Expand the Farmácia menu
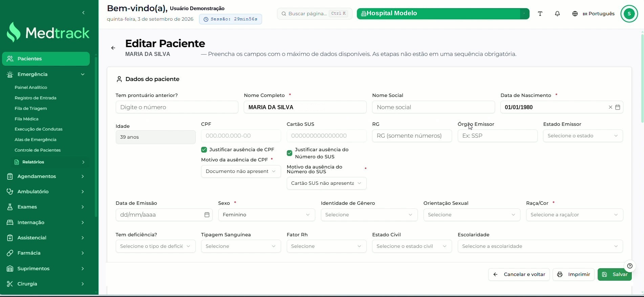Viewport: 644px width, 297px height. [x=46, y=253]
